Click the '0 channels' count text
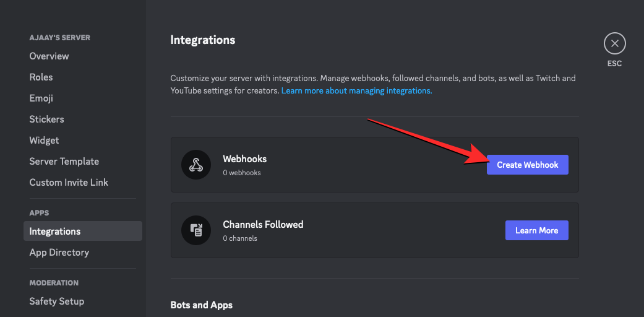 [240, 238]
